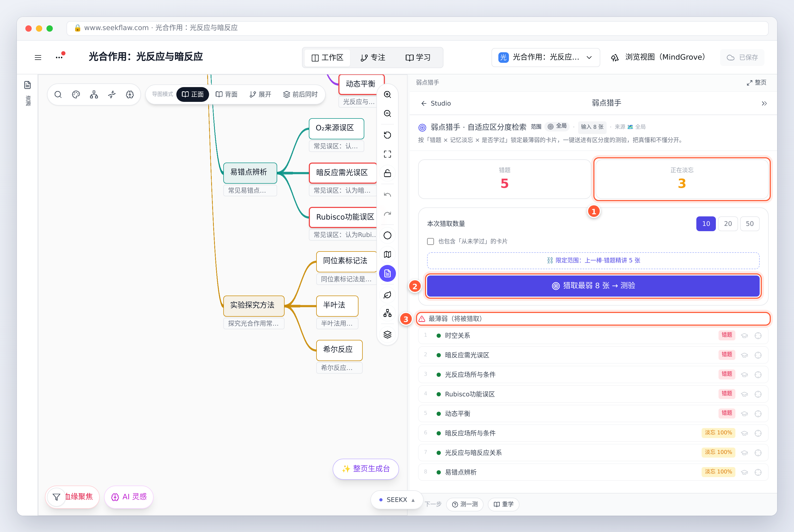The image size is (794, 532).
Task: Expand panel to 整页
Action: pos(756,82)
